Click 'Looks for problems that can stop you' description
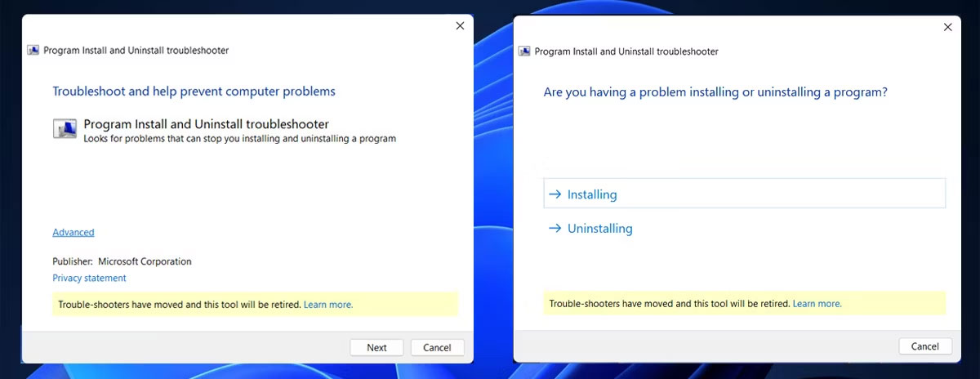 coord(239,139)
